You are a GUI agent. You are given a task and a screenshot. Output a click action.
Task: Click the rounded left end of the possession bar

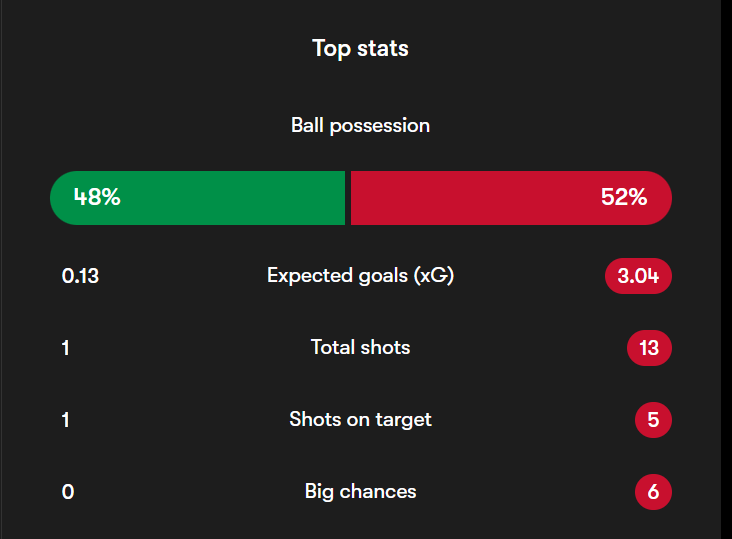point(60,197)
